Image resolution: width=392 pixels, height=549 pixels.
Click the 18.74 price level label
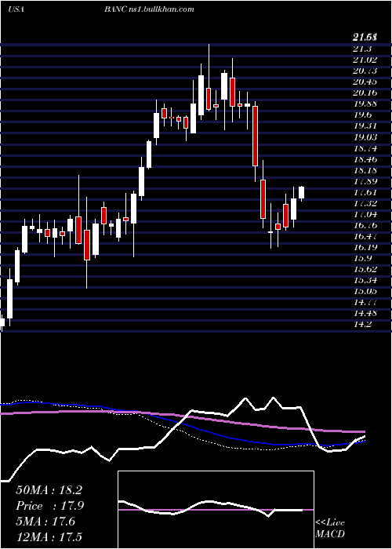pos(364,148)
